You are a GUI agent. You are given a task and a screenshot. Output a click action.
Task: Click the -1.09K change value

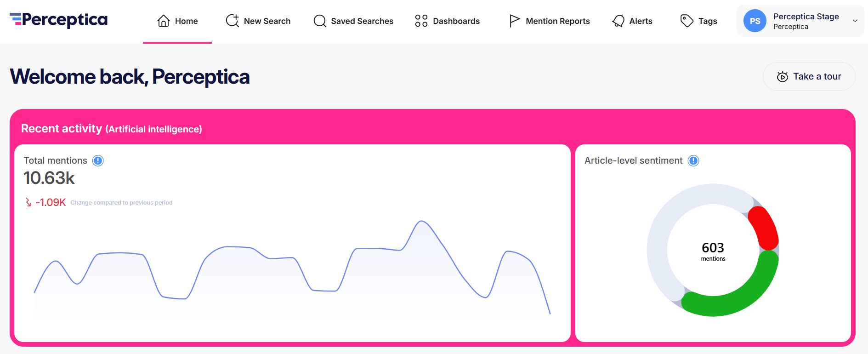(51, 202)
